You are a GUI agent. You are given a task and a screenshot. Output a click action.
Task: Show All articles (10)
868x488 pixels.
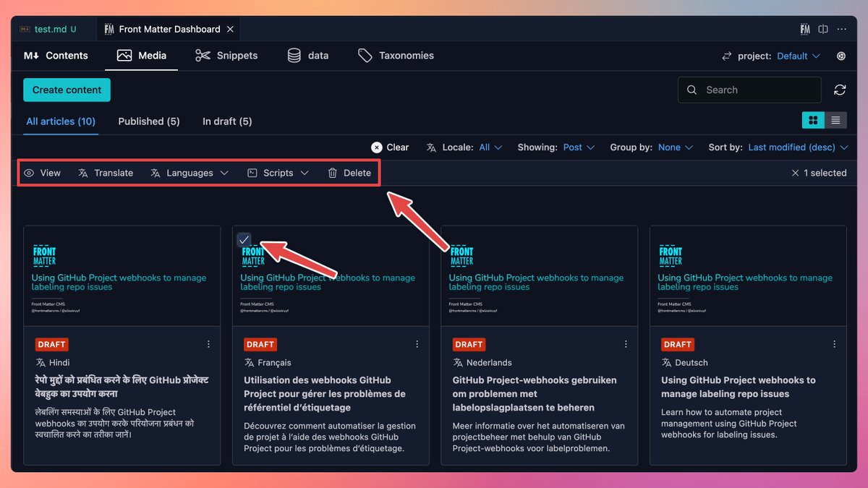coord(61,121)
